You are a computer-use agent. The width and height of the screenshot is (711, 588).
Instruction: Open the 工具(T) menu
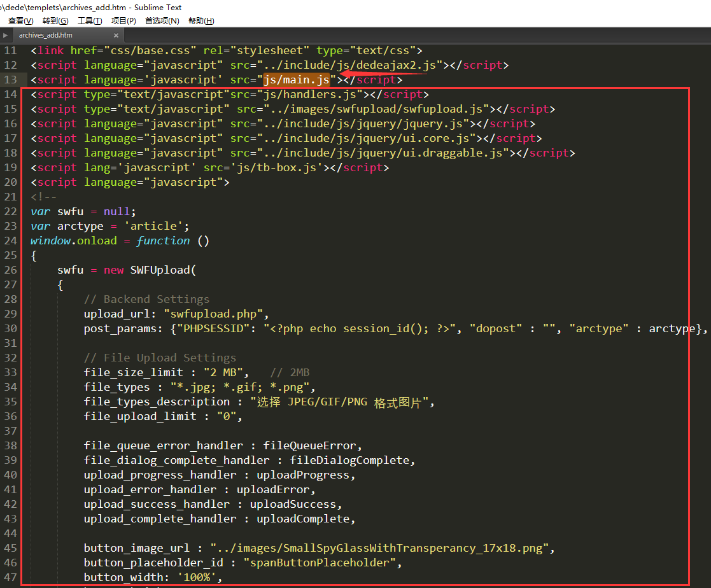(90, 21)
